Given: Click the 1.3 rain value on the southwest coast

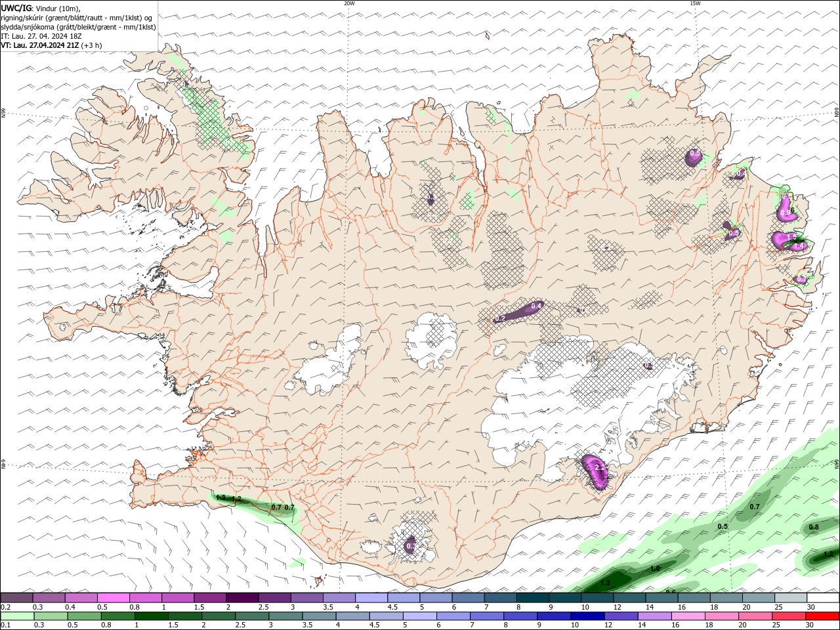Looking at the screenshot, I should click(x=220, y=497).
